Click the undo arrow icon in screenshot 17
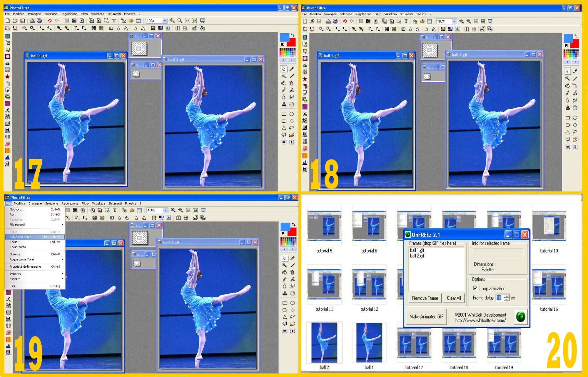 pyautogui.click(x=49, y=21)
